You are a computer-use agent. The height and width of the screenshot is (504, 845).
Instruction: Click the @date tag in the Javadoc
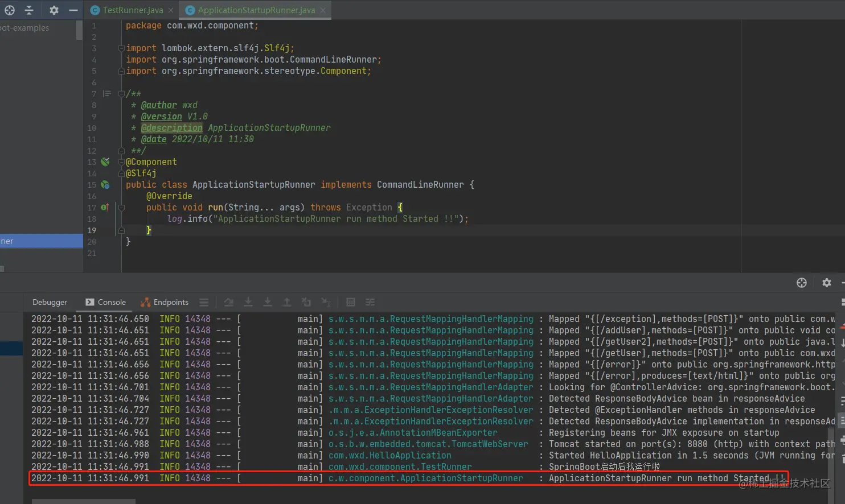coord(154,139)
